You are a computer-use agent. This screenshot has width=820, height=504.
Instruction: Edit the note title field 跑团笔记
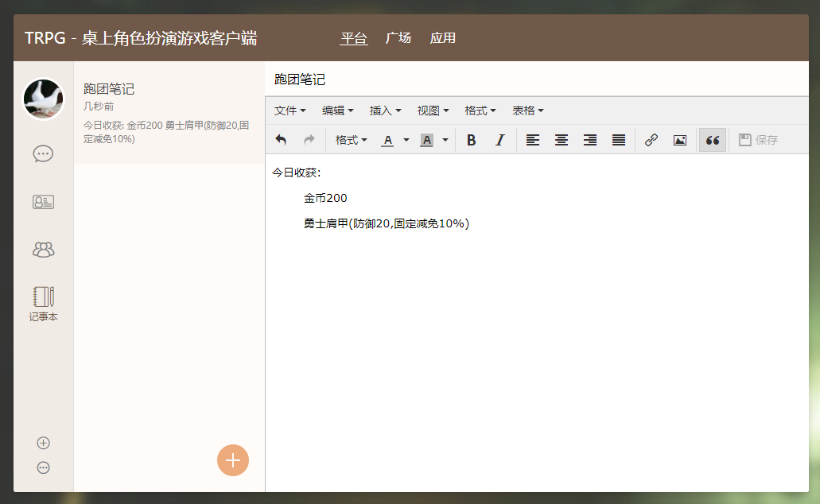tap(537, 79)
